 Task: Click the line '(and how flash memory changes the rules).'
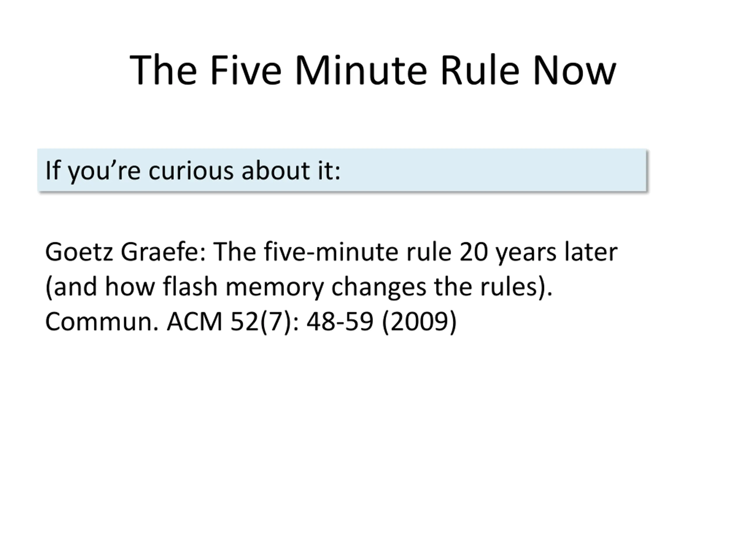click(299, 287)
